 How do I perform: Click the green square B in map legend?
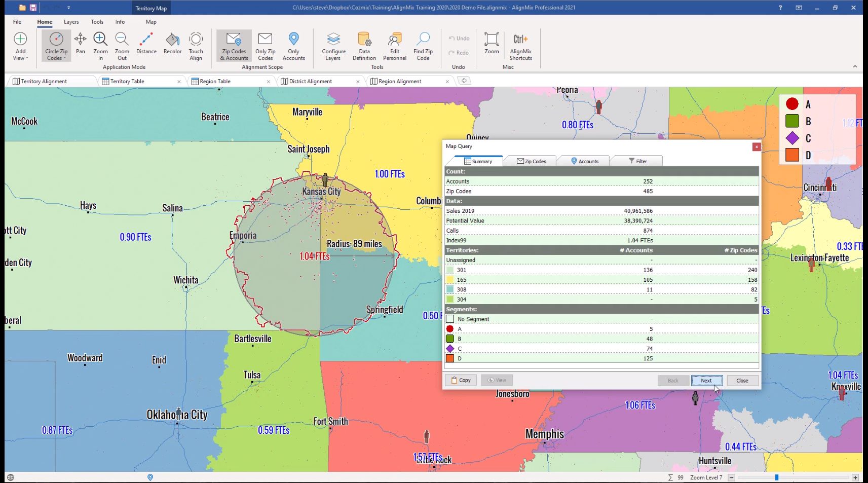(792, 121)
